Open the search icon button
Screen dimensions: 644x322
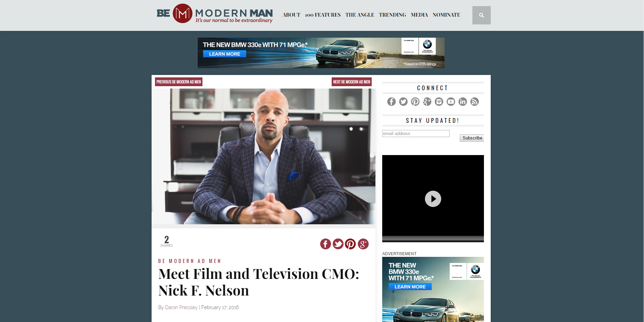click(481, 15)
